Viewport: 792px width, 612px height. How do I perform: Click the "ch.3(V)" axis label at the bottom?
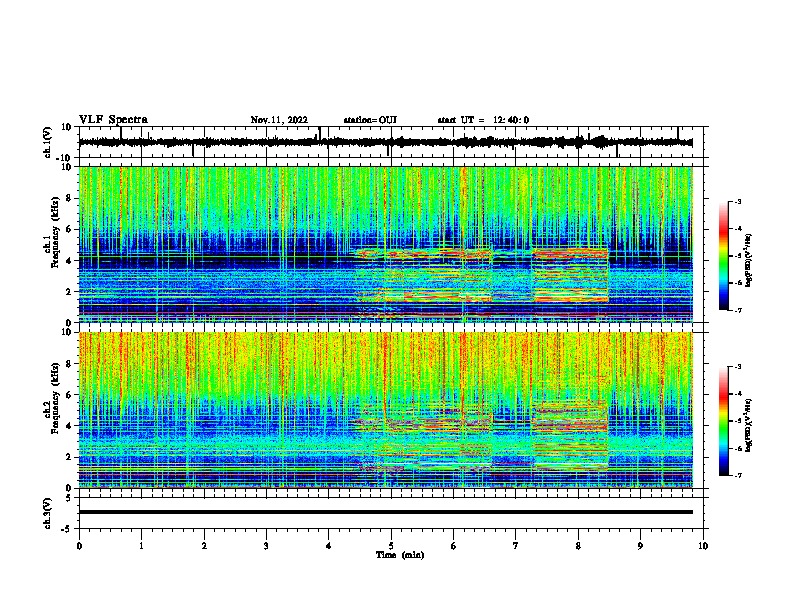pos(48,513)
